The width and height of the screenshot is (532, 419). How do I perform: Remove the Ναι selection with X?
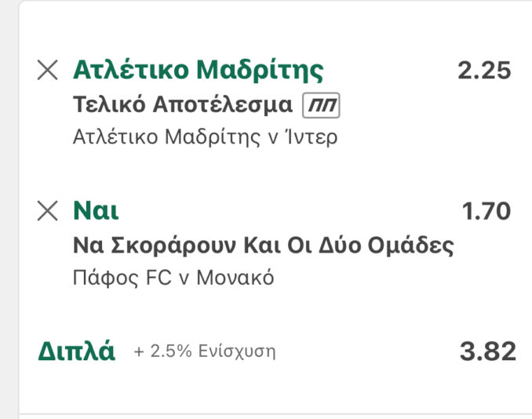pyautogui.click(x=48, y=211)
